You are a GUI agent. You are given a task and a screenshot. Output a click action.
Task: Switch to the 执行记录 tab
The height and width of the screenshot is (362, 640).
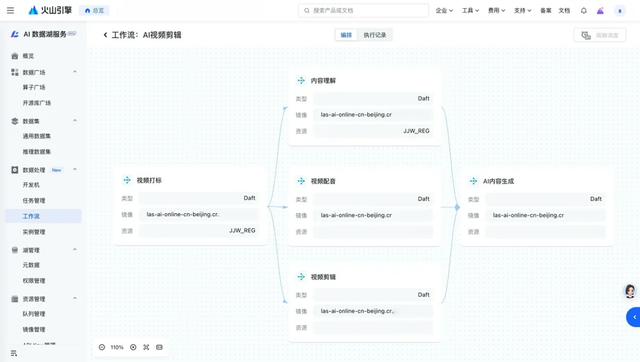[375, 35]
